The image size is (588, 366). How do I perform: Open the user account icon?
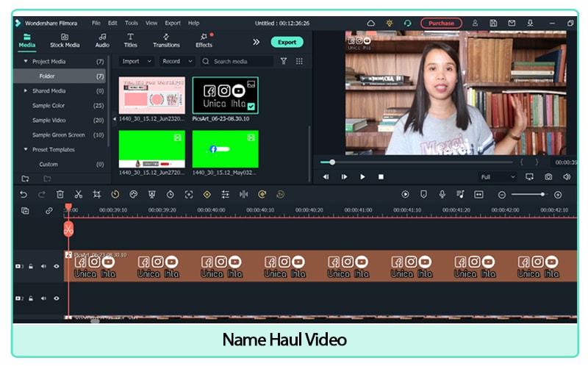tap(475, 24)
